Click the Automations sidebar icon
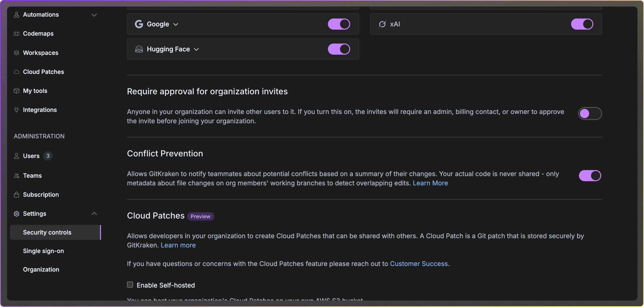Image resolution: width=644 pixels, height=307 pixels. [x=16, y=15]
